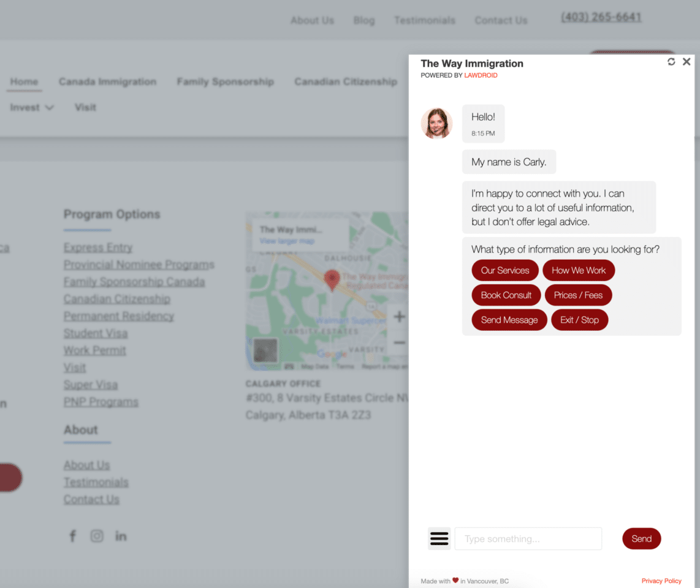
Task: Click the LawDroid link in header
Action: tap(481, 75)
